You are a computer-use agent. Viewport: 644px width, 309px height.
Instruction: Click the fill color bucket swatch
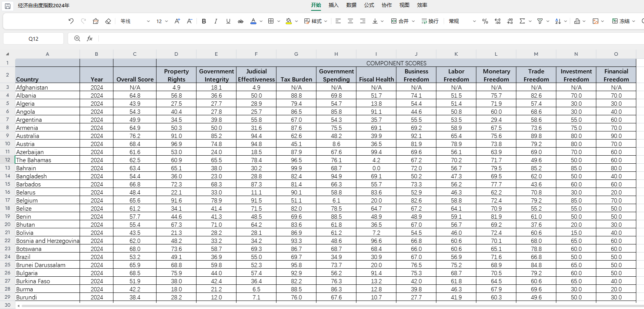289,21
